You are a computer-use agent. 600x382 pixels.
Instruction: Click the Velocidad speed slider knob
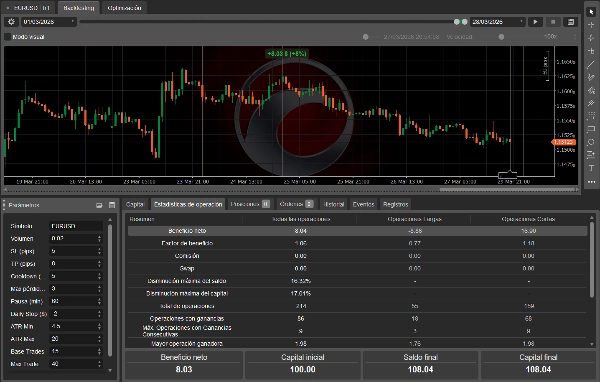click(x=501, y=37)
